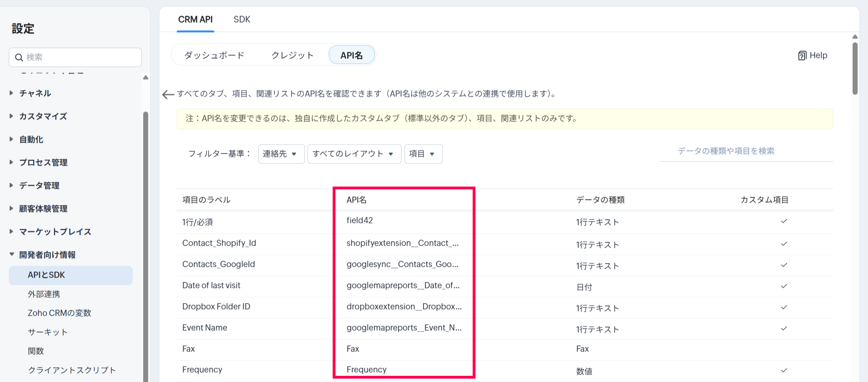
Task: Select the クレジット tab
Action: pos(293,55)
